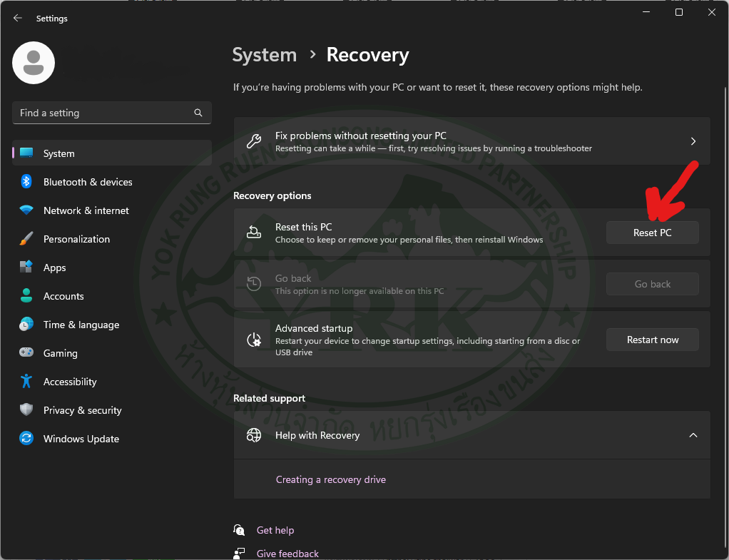
Task: Go back using the Settings back arrow
Action: click(18, 18)
